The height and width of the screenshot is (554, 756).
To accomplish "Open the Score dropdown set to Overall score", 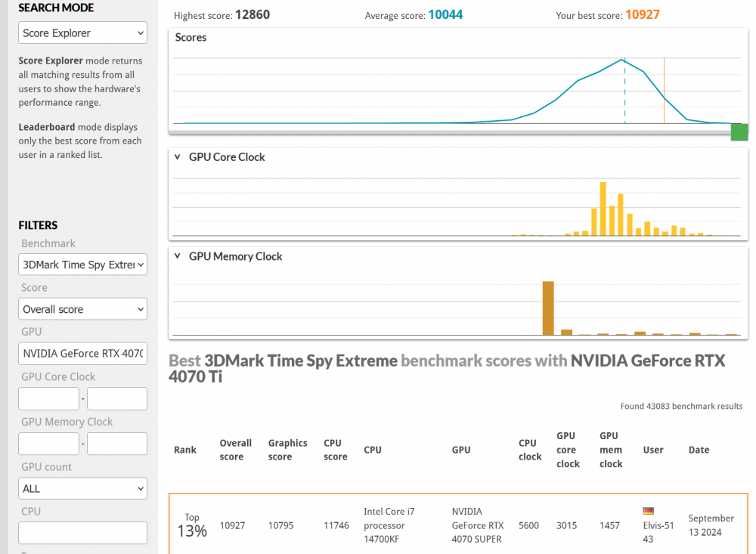I will [82, 309].
